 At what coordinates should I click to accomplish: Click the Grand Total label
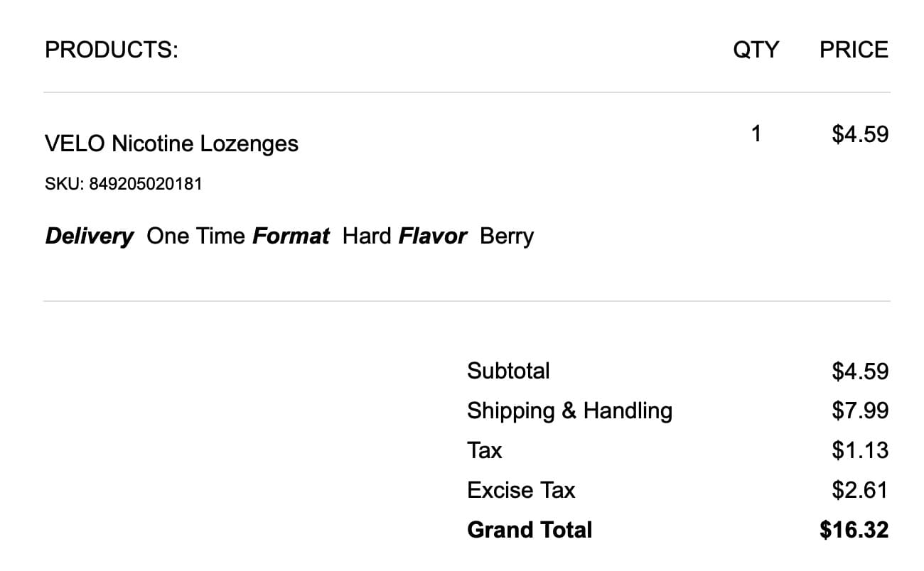coord(530,530)
